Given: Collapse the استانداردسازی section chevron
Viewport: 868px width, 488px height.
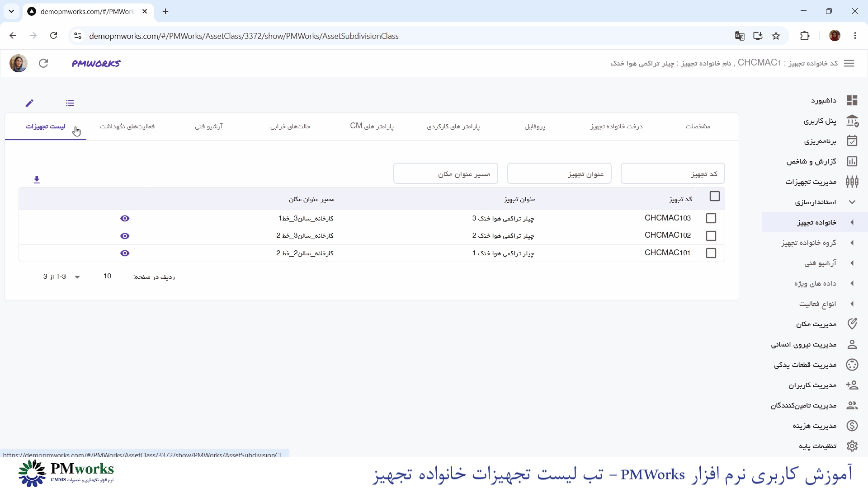Looking at the screenshot, I should point(852,202).
